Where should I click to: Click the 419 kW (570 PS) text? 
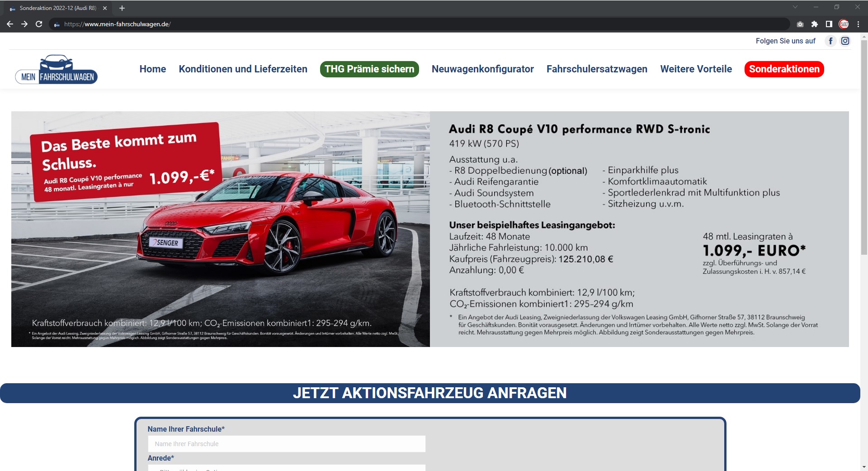point(484,144)
